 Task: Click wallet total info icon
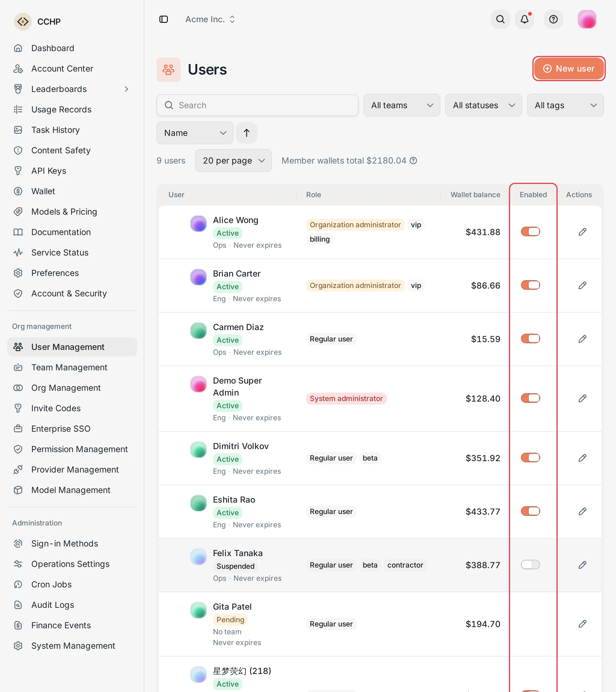click(x=413, y=161)
